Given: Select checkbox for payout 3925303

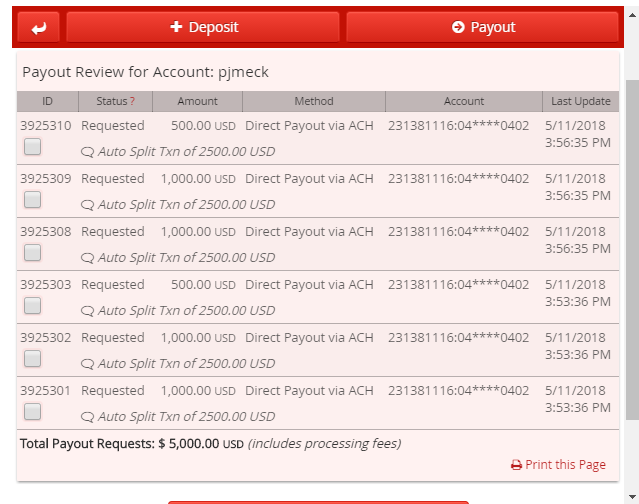Looking at the screenshot, I should (x=33, y=306).
